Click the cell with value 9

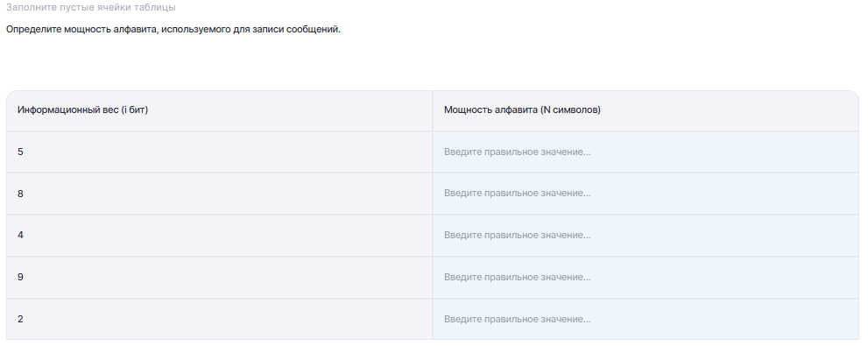point(219,278)
